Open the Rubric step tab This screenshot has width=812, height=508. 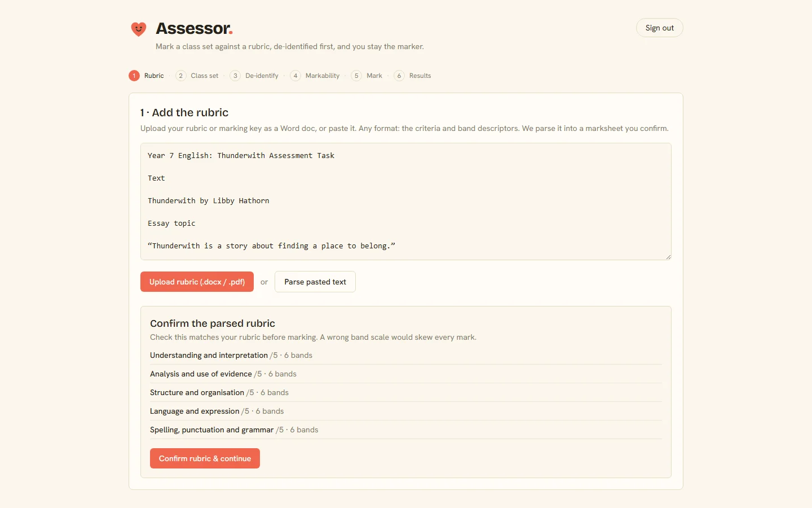tap(147, 76)
